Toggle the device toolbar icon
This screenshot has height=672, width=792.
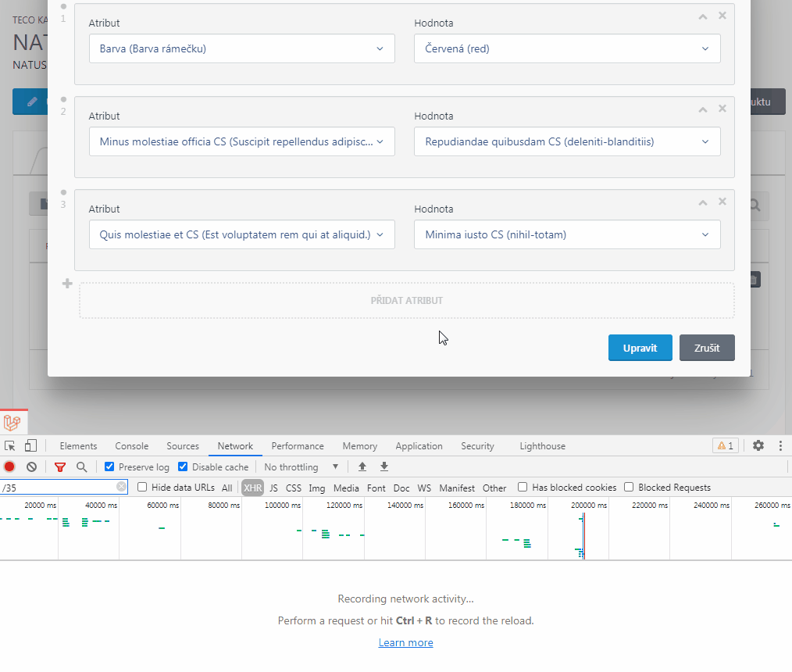point(30,445)
